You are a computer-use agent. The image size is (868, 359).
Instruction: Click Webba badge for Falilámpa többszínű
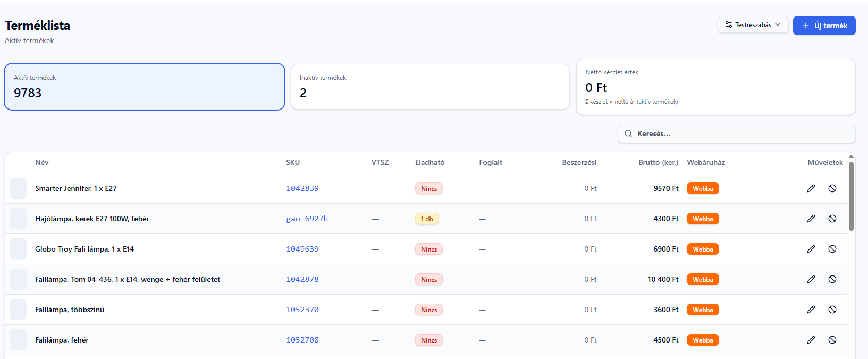pyautogui.click(x=703, y=310)
